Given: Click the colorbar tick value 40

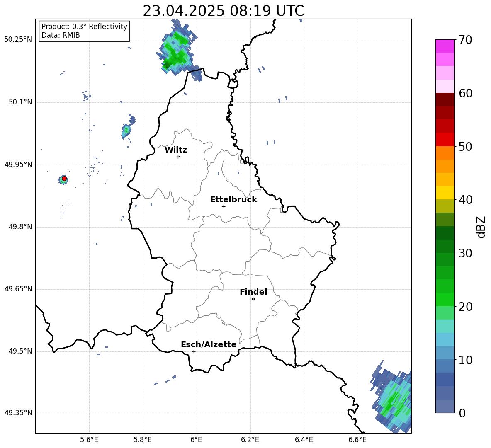Looking at the screenshot, I should click(x=465, y=200).
